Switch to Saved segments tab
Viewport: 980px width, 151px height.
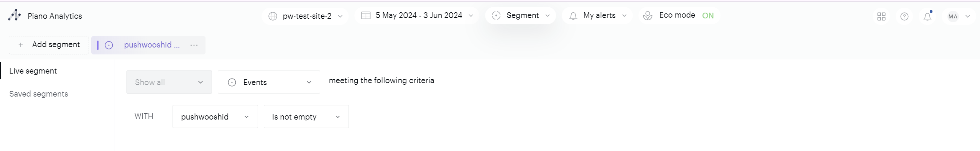[x=39, y=94]
